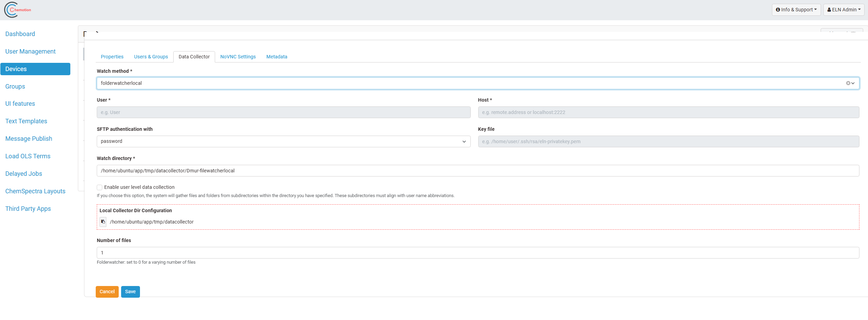Open the Info & Support dropdown
Image resolution: width=868 pixels, height=320 pixels.
(796, 10)
